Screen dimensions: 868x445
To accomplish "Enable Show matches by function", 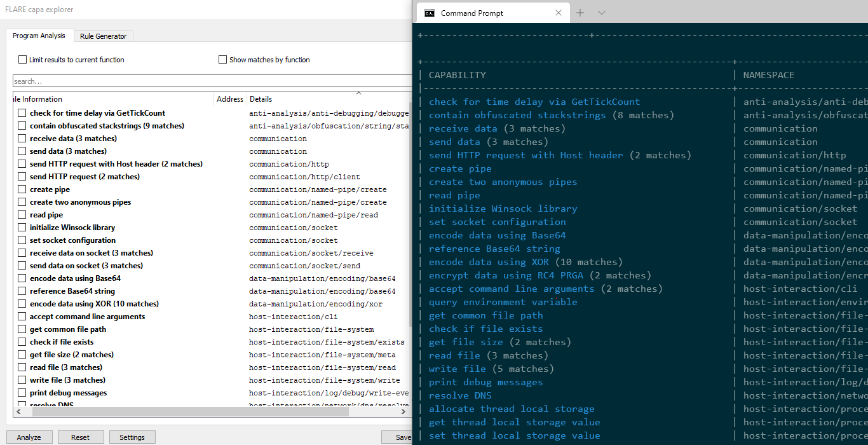I will click(x=223, y=59).
